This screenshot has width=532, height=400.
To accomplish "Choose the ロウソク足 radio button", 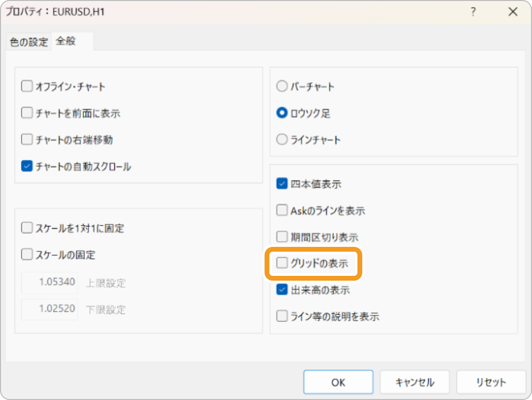I will coord(282,113).
